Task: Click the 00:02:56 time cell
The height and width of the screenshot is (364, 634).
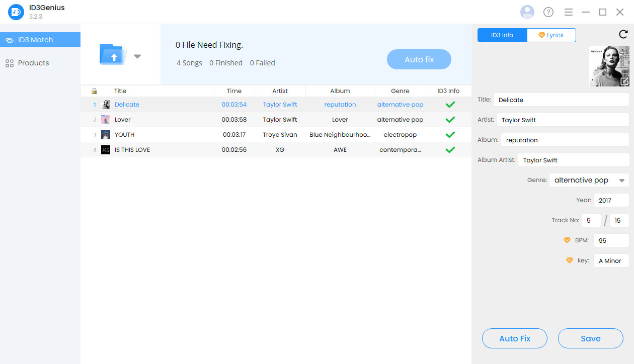Action: click(234, 150)
